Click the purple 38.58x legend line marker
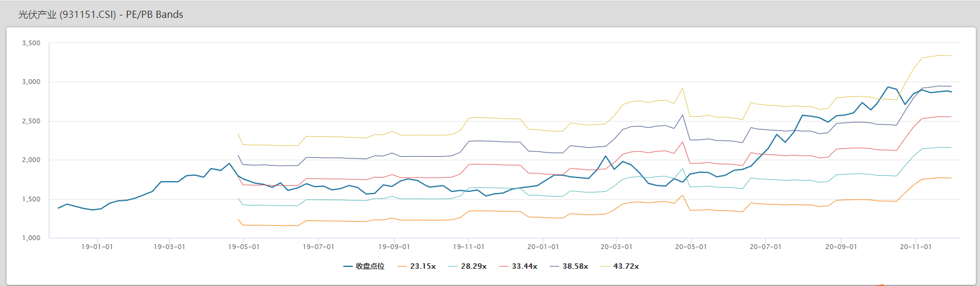The width and height of the screenshot is (980, 286). [x=555, y=266]
